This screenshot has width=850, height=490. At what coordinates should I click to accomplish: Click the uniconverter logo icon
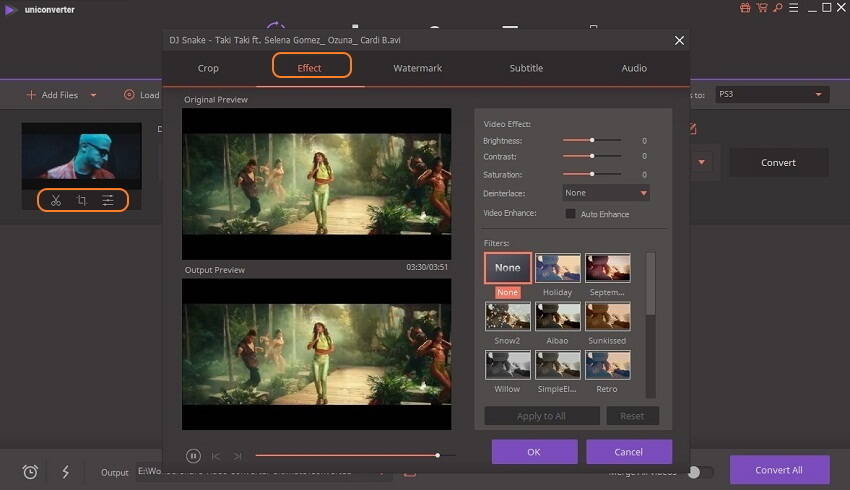point(10,10)
